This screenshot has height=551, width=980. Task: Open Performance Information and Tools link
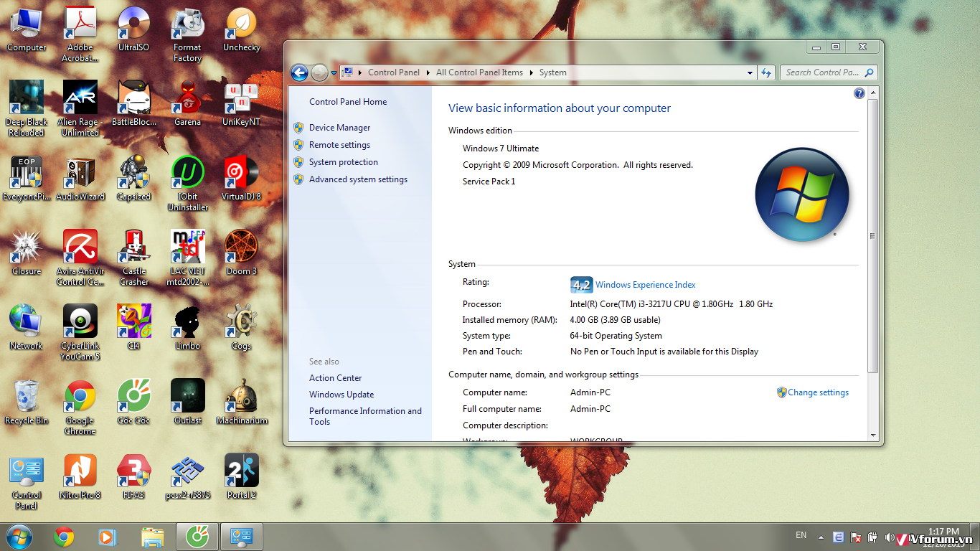(365, 416)
